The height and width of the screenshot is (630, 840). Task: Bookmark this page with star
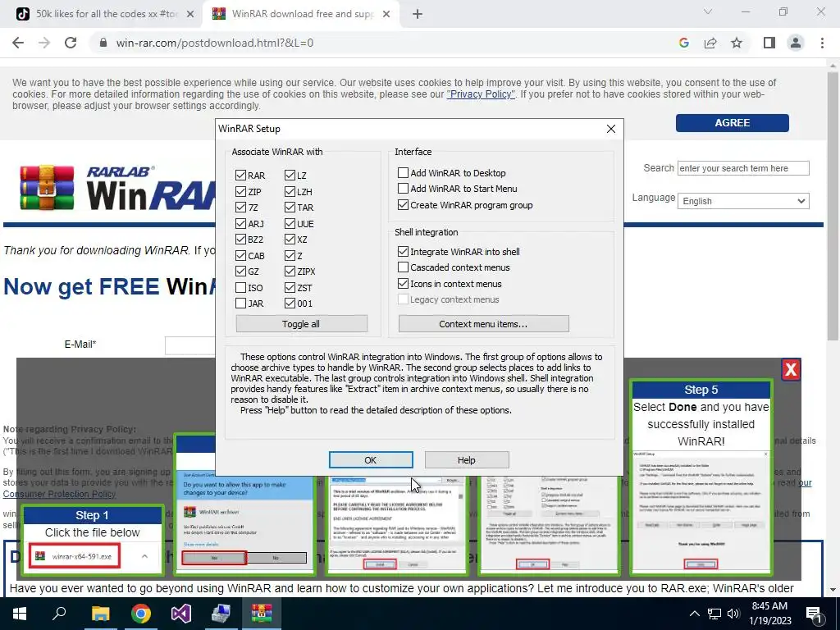tap(737, 43)
